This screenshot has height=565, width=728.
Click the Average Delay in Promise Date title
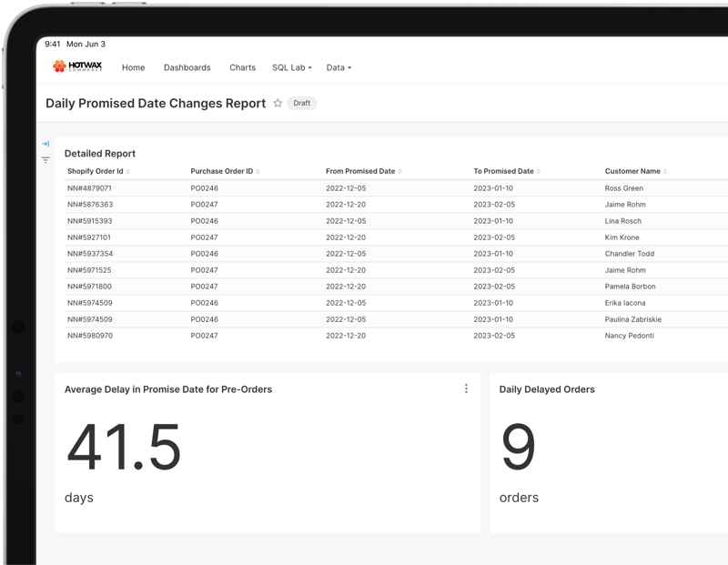coord(168,389)
